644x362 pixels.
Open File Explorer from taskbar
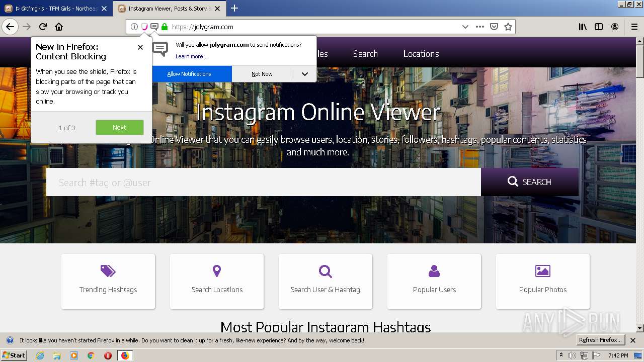coord(57,355)
